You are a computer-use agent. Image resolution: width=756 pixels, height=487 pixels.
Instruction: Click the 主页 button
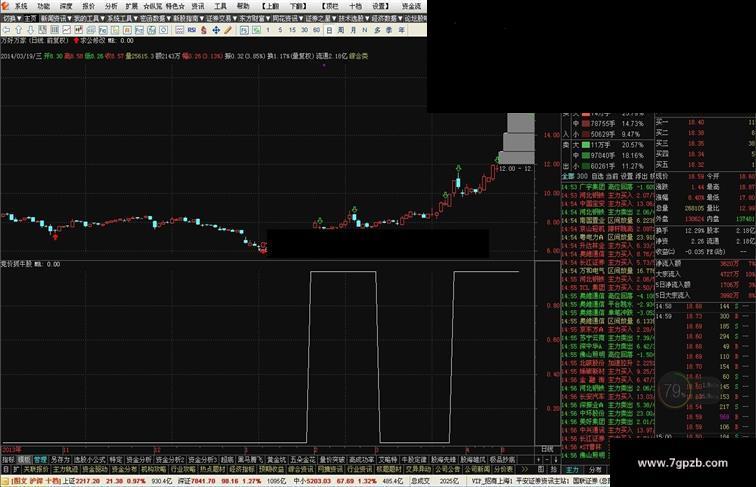point(30,18)
